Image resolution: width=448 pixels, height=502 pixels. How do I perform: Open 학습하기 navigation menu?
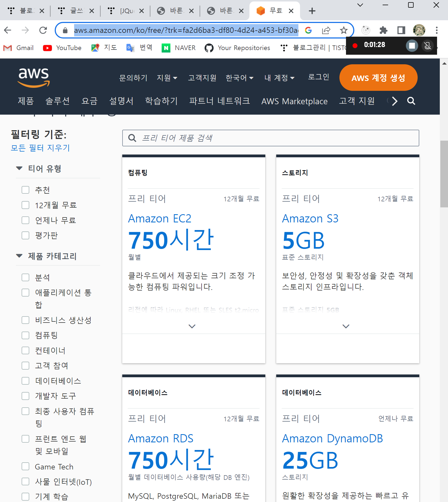click(x=161, y=101)
